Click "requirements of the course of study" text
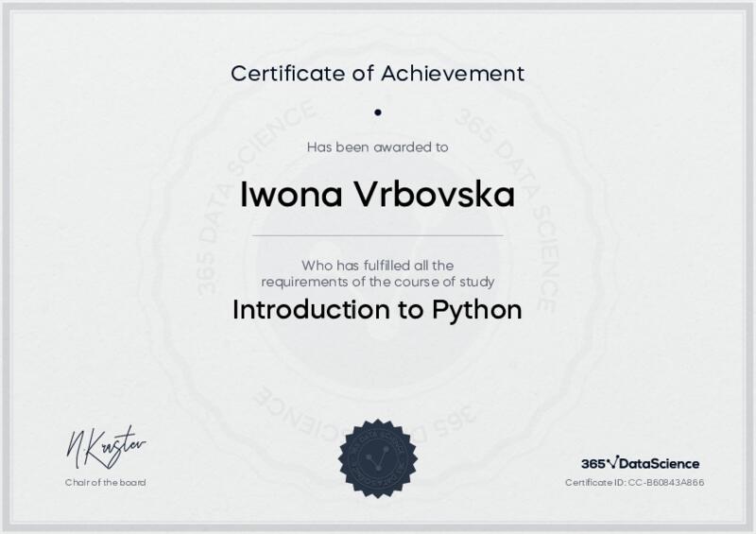The width and height of the screenshot is (756, 534). click(x=377, y=282)
